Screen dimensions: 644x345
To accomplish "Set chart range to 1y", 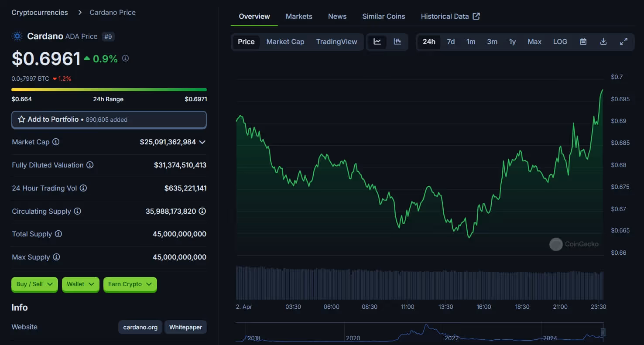I will (512, 42).
